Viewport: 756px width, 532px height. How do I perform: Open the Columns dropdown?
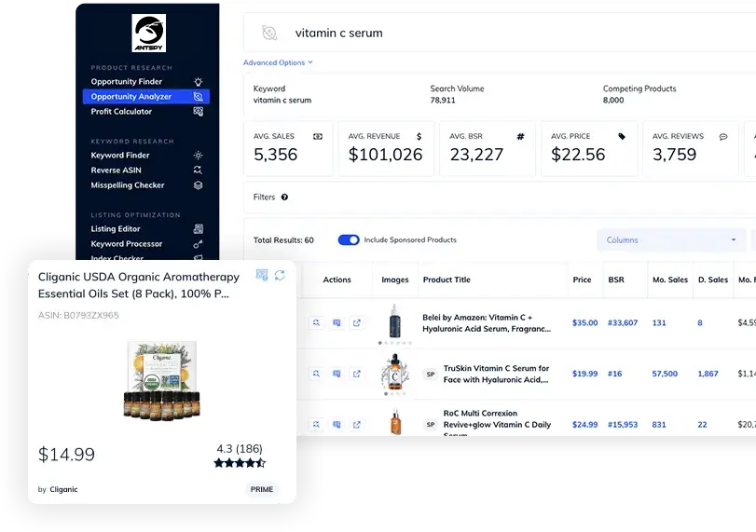point(671,240)
